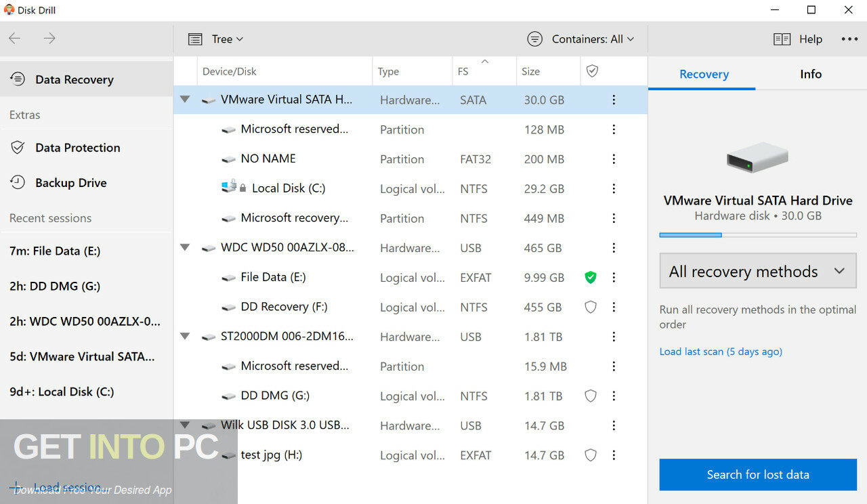Select the DD Recovery (F:) row
The image size is (867, 504).
pos(410,307)
